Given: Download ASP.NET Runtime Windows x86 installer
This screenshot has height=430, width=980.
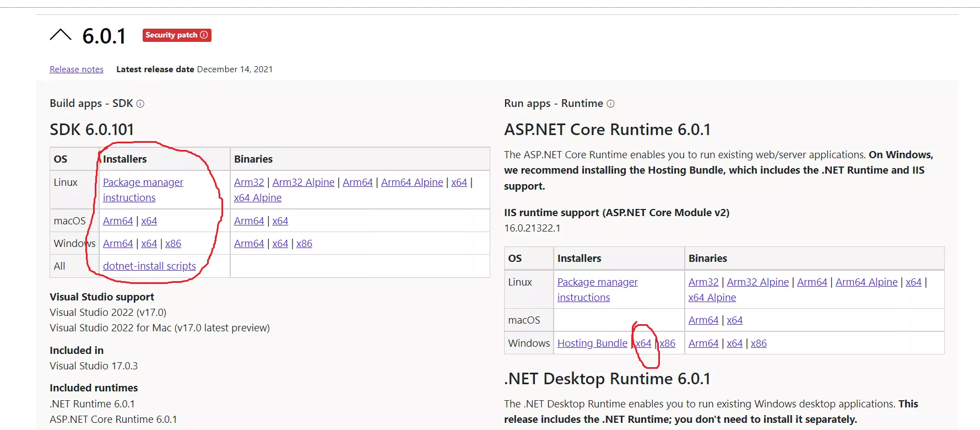Looking at the screenshot, I should [x=668, y=343].
